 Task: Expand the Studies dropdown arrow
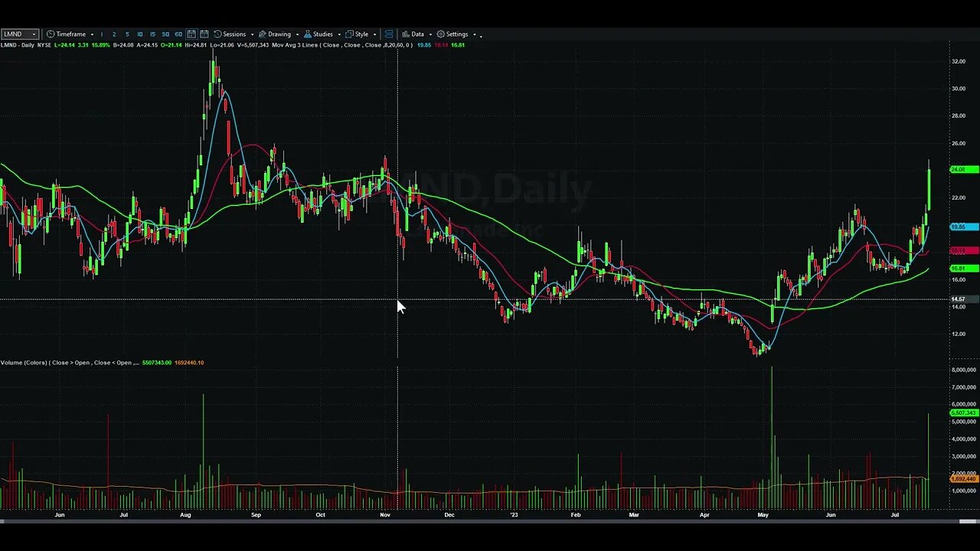(339, 34)
